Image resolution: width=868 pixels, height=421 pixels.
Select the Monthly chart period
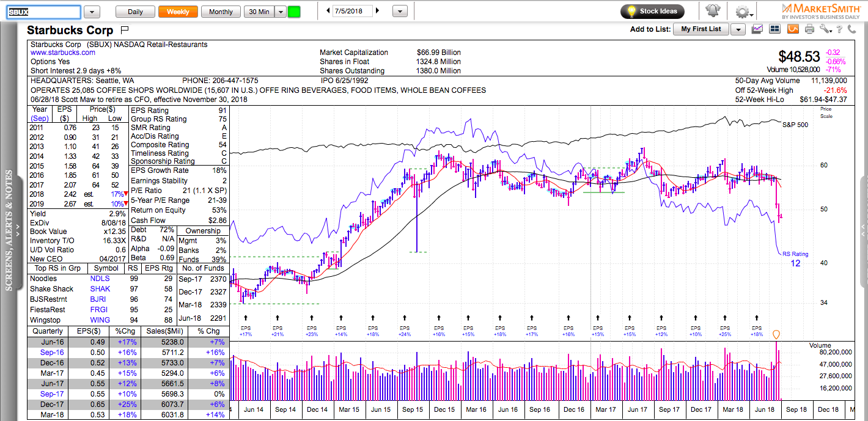pos(221,12)
